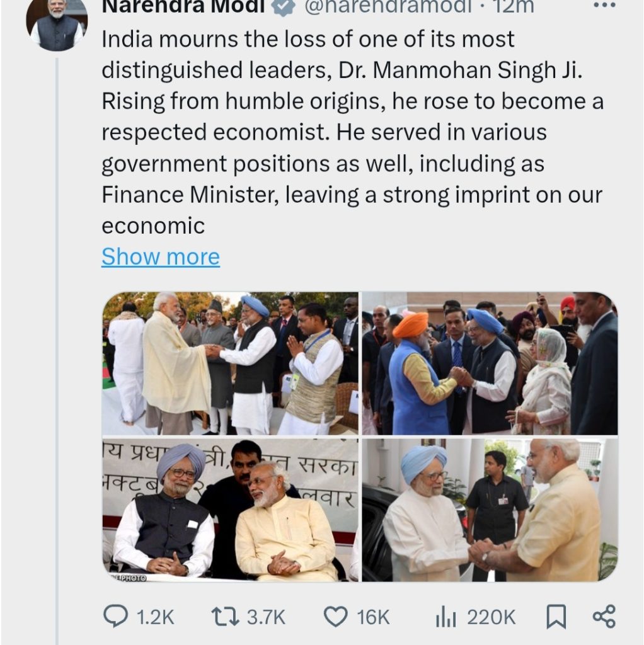The image size is (644, 645).
Task: Open Narendra Modi profile avatar
Action: coord(57,24)
